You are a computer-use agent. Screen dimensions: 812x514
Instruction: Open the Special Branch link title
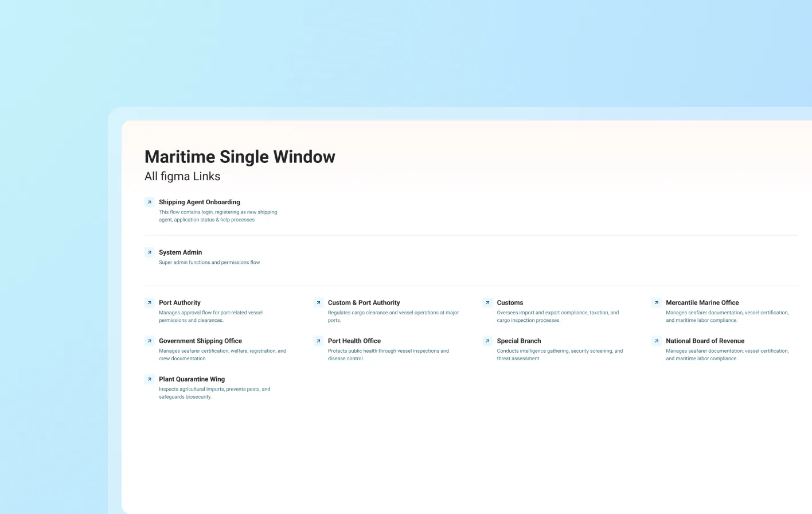[x=518, y=341]
